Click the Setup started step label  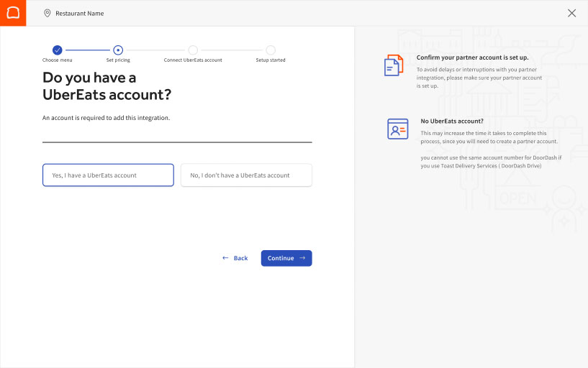pos(271,60)
